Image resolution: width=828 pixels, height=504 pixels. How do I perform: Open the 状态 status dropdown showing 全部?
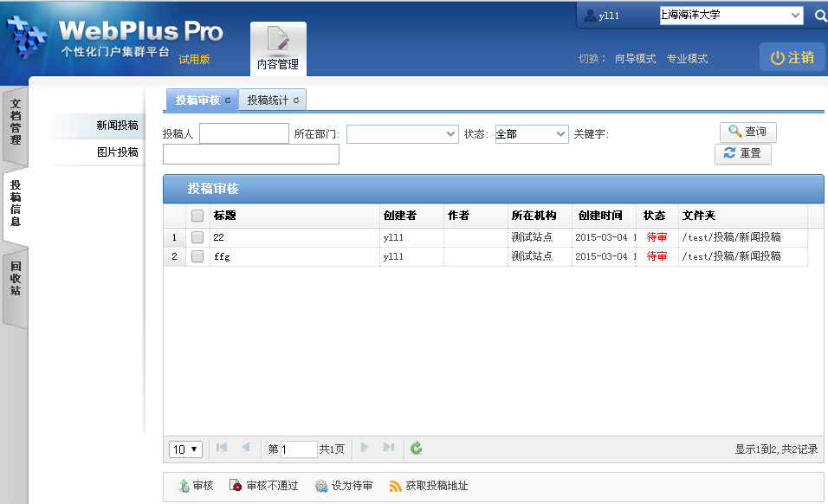(x=531, y=134)
